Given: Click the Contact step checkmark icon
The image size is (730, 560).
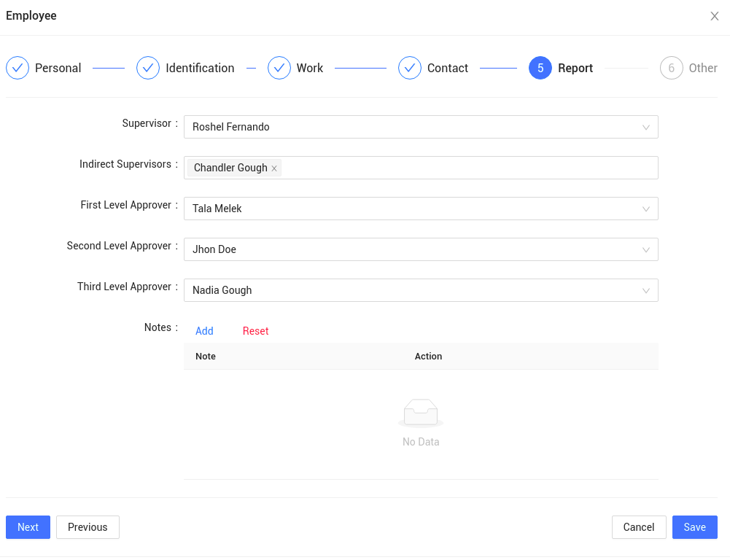Looking at the screenshot, I should point(410,68).
